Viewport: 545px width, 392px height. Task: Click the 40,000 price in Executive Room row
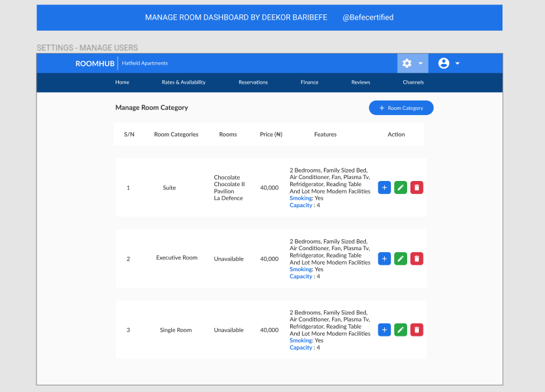tap(269, 259)
